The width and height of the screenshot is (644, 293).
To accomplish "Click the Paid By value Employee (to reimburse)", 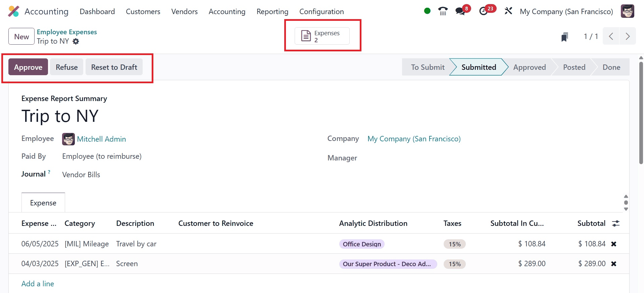I will pos(102,156).
